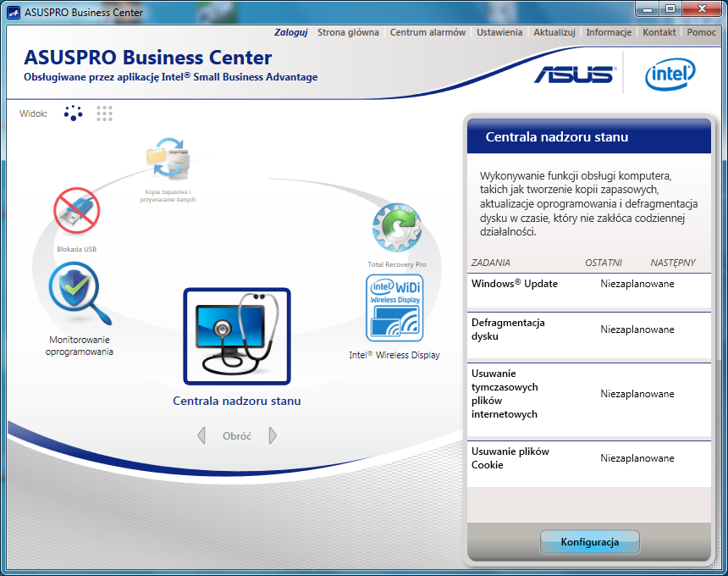Viewport: 728px width, 576px height.
Task: Open Informacje menu item
Action: coord(609,32)
